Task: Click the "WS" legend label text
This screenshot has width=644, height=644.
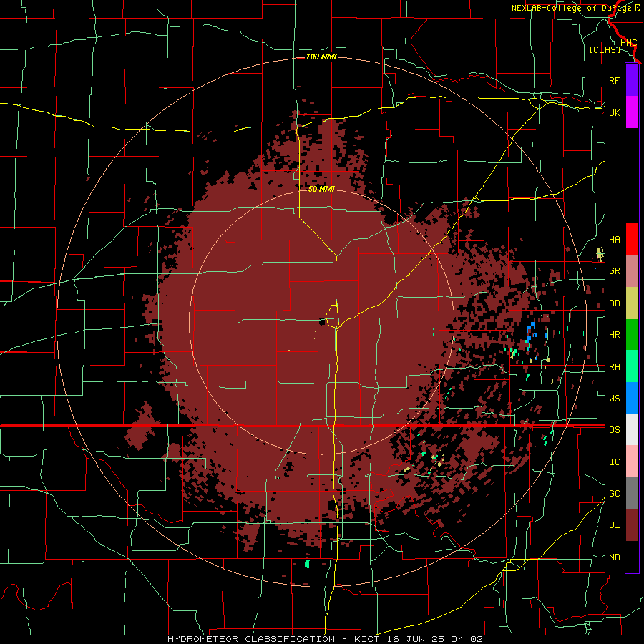Action: click(x=614, y=398)
